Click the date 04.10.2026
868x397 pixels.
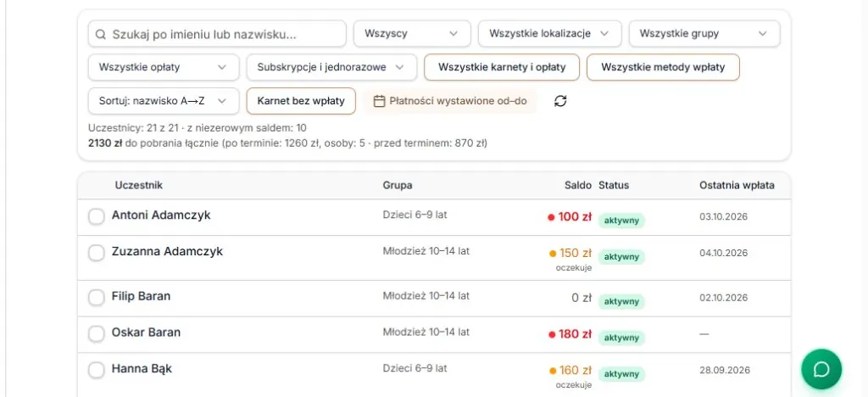pyautogui.click(x=724, y=253)
